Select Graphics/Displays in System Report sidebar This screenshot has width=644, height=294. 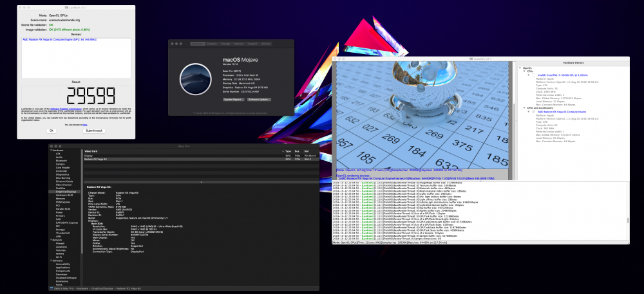[x=66, y=192]
